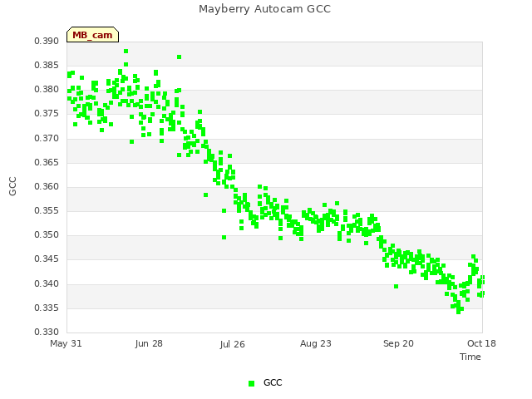Click the 0.375 y-axis value
The image size is (532, 399).
47,114
